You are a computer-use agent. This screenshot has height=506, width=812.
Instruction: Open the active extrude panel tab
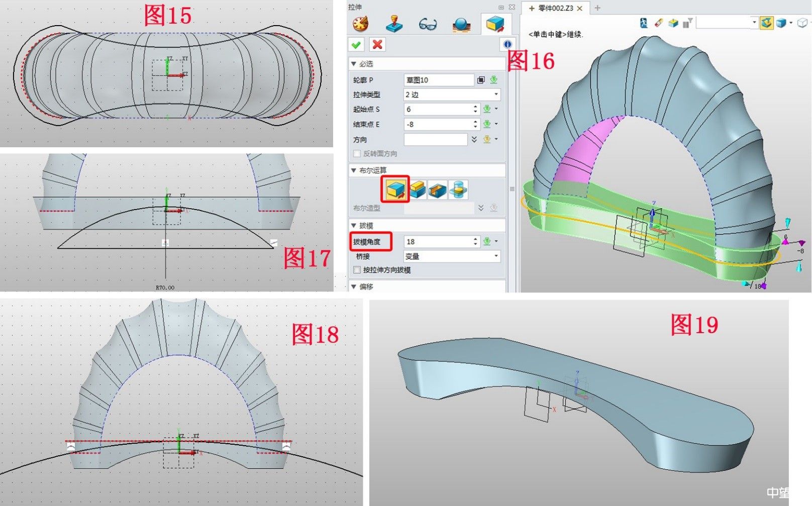[495, 24]
